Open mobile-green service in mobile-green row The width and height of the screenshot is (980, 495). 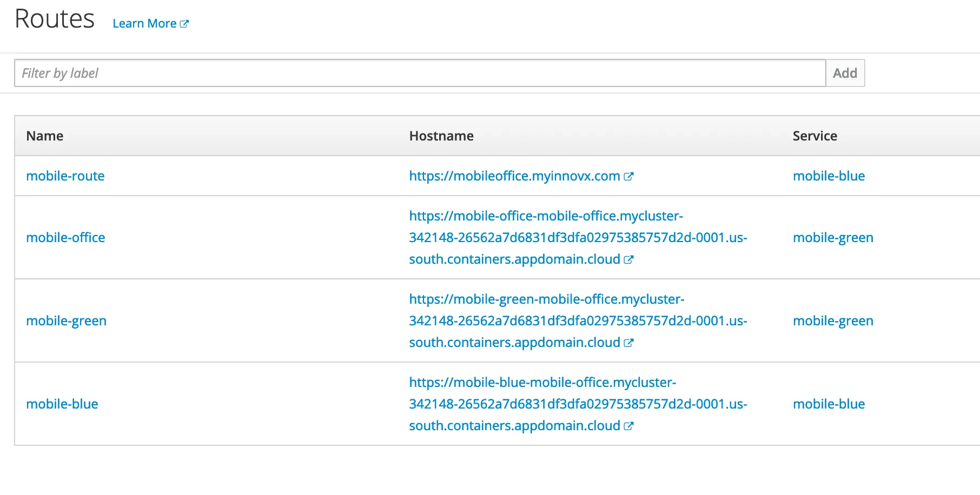click(833, 321)
